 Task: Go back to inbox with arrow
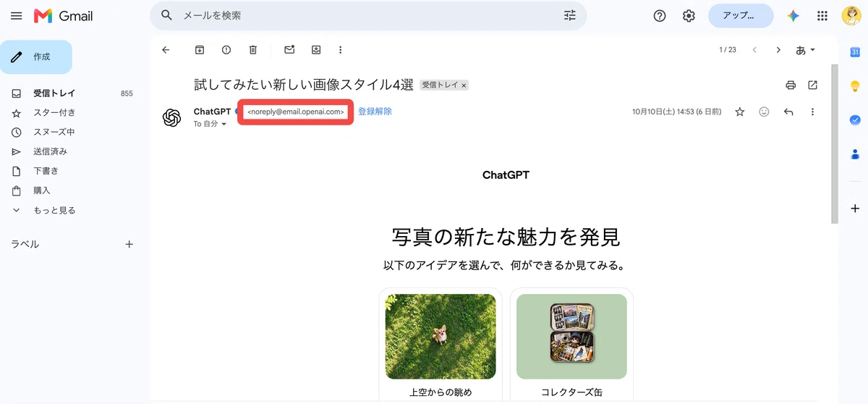click(166, 50)
